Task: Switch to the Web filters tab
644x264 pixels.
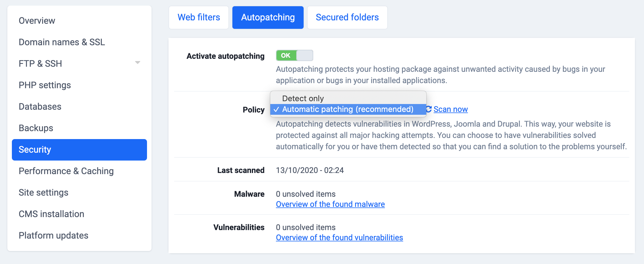Action: point(198,17)
